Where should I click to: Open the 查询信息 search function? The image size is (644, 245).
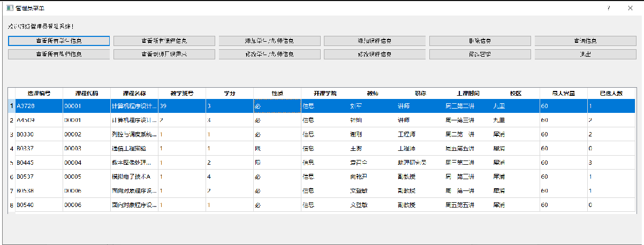tap(585, 41)
